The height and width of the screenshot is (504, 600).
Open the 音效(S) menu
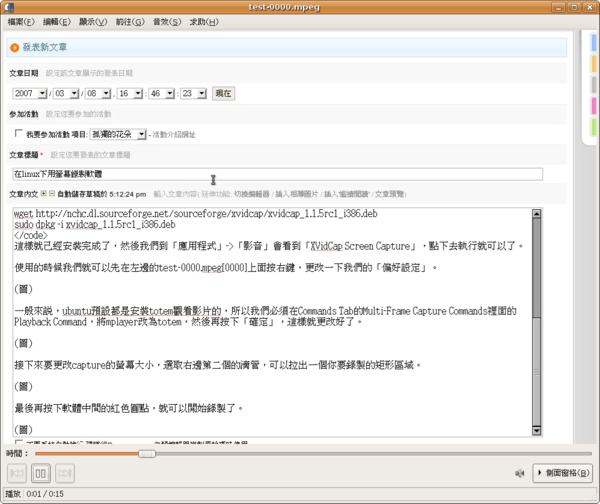point(167,22)
